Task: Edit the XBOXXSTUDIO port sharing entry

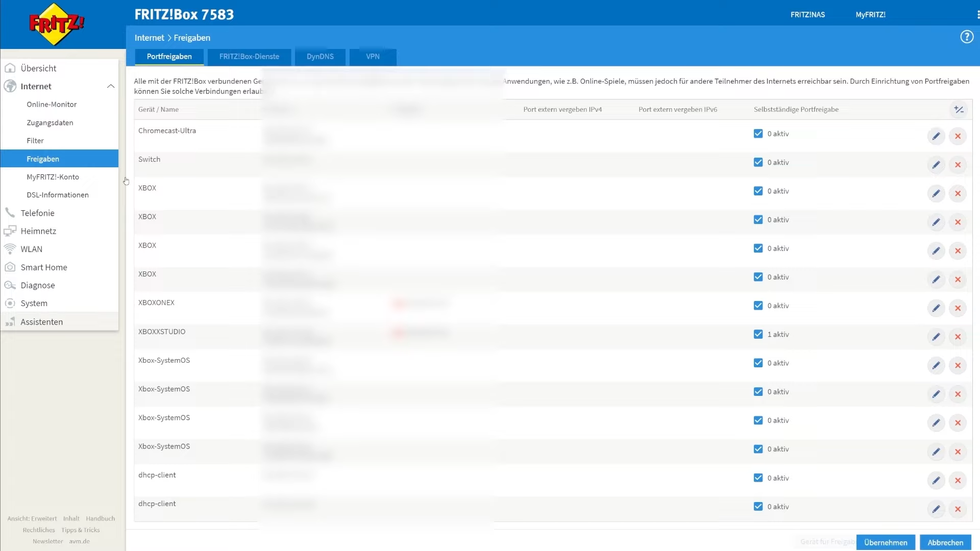Action: [x=936, y=337]
